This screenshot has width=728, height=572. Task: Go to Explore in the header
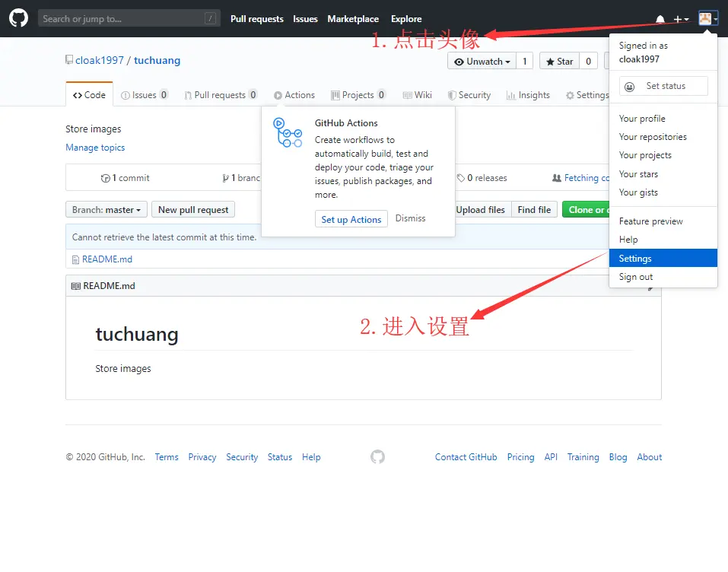[406, 19]
